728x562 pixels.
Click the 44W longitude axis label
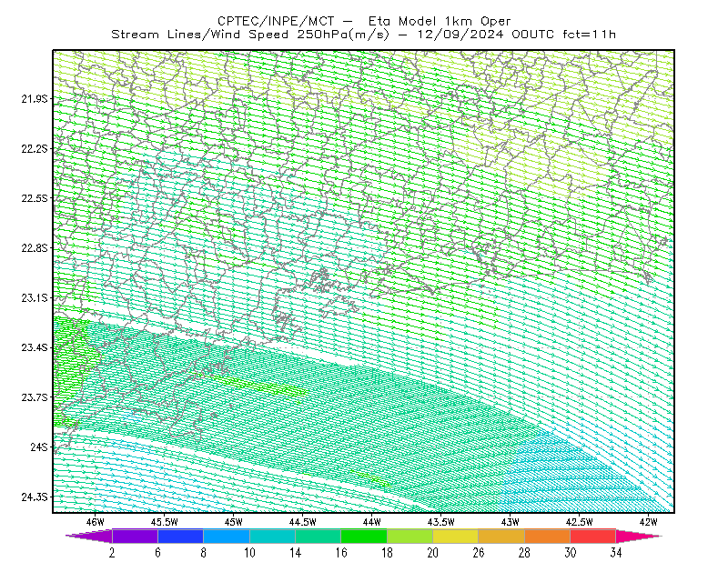point(372,522)
